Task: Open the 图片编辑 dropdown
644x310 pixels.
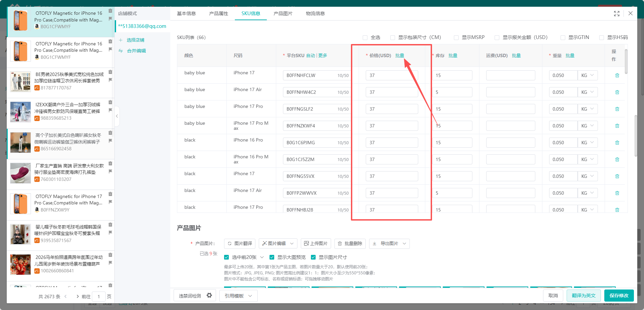Action: coord(278,243)
